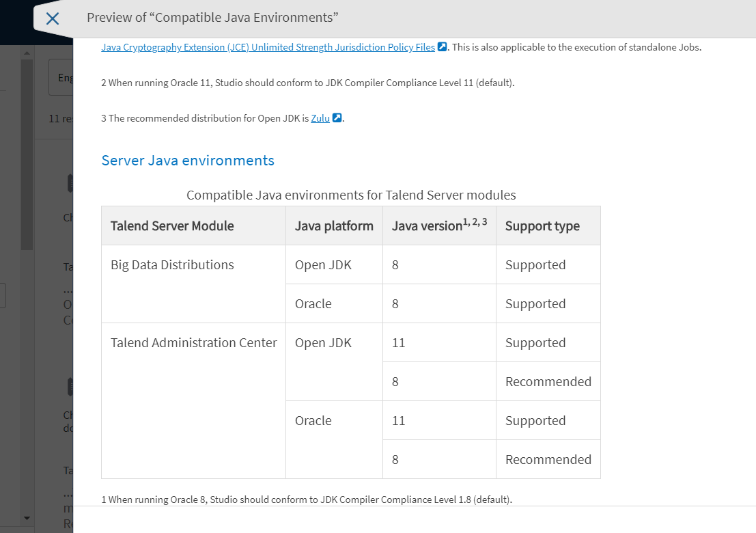Select the Java platform column header

point(333,225)
